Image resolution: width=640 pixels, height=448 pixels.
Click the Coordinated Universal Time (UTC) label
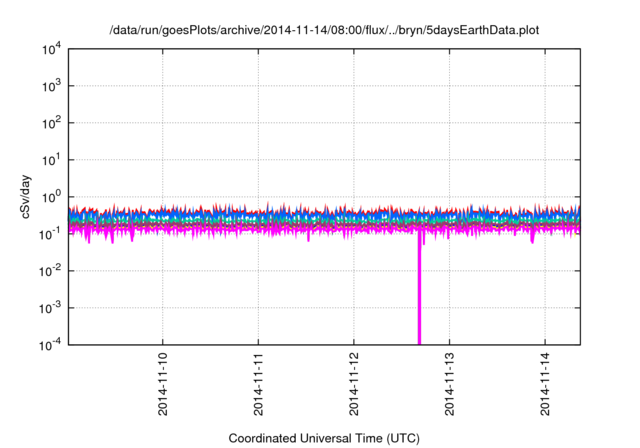point(324,438)
